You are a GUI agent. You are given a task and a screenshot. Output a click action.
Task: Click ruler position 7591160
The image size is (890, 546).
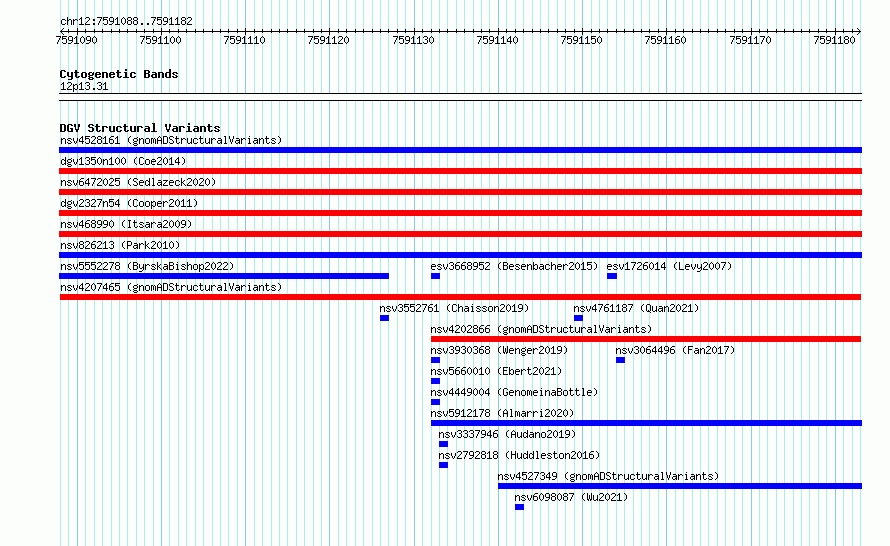[665, 40]
